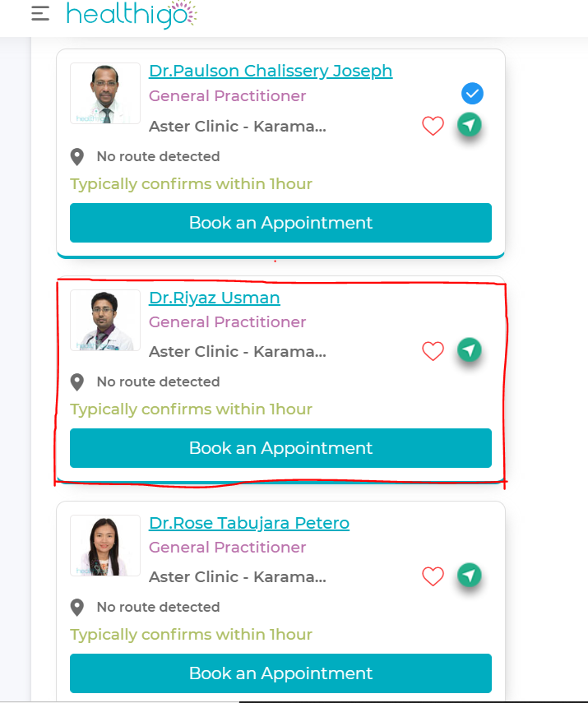Click Dr.Riyaz Usman's location pin icon
Image resolution: width=588 pixels, height=703 pixels.
[x=77, y=382]
